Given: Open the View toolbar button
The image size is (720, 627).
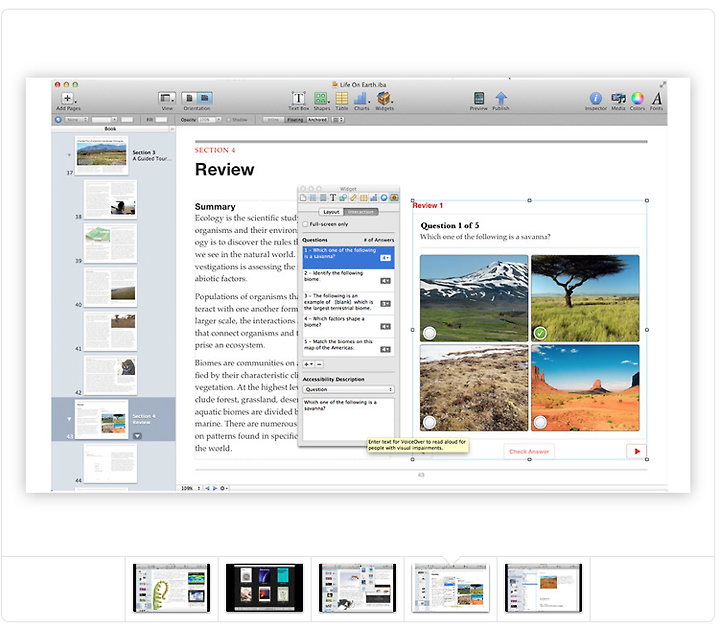Looking at the screenshot, I should pos(167,98).
